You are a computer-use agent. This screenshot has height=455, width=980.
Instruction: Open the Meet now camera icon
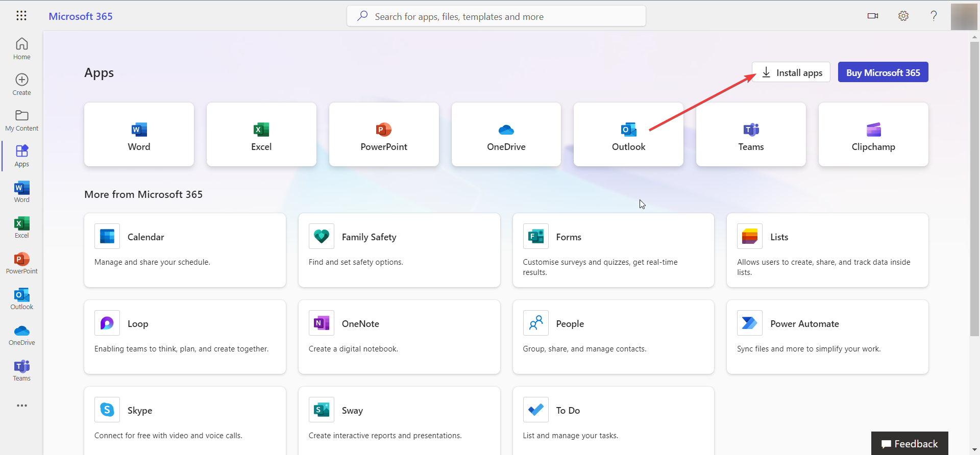pyautogui.click(x=873, y=16)
